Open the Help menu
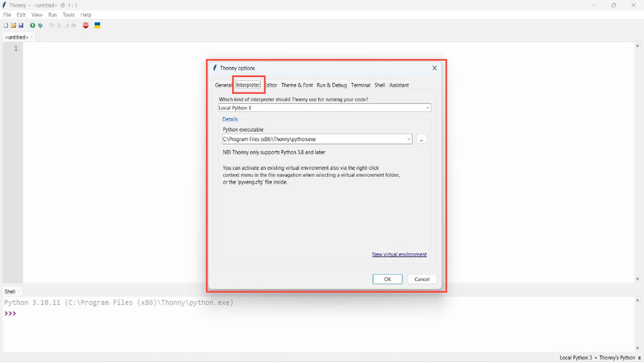Viewport: 644px width, 362px height. [x=86, y=15]
